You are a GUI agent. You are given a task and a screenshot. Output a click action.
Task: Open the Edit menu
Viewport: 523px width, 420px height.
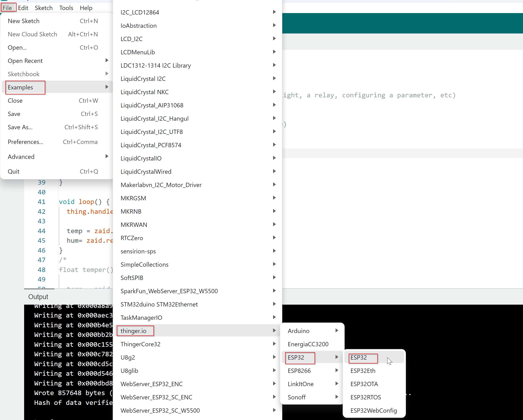click(23, 8)
